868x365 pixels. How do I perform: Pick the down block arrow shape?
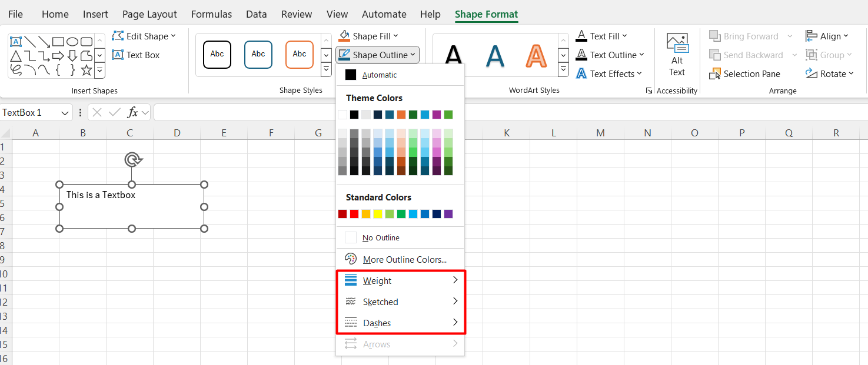tap(72, 56)
